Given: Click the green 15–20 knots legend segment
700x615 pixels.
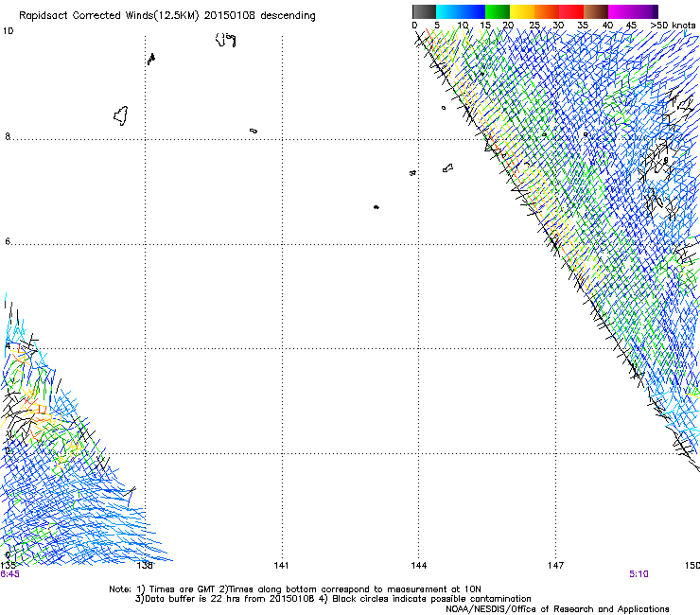Looking at the screenshot, I should pyautogui.click(x=498, y=11).
